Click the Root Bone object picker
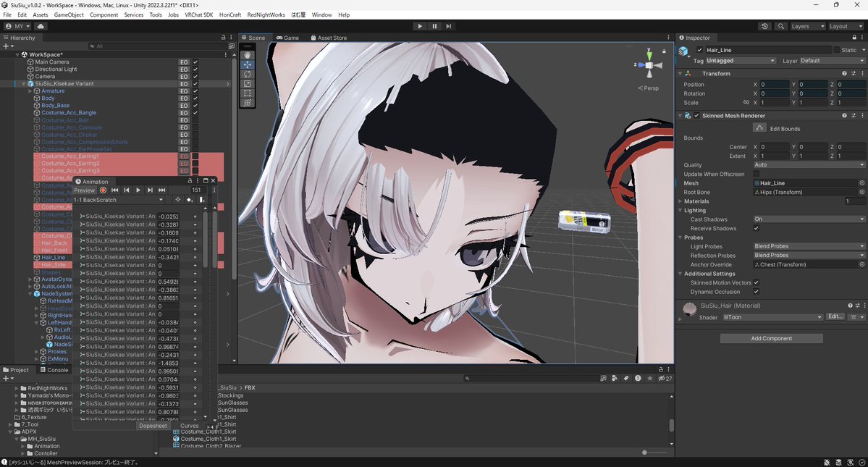 point(862,192)
